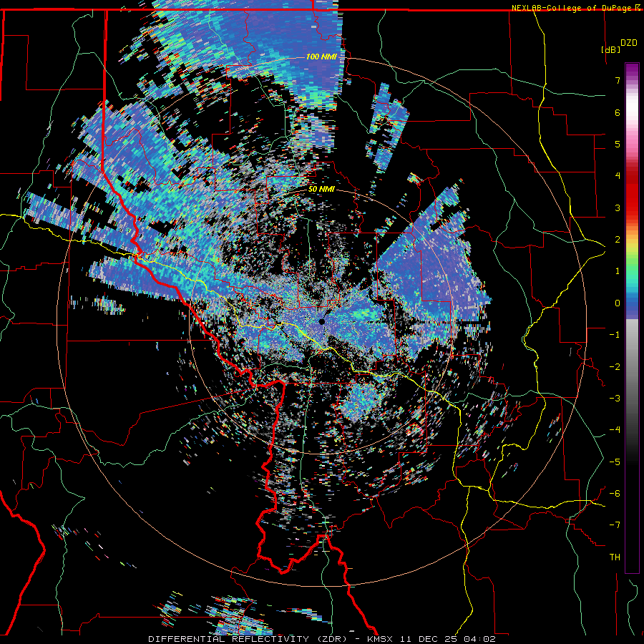Click the 0 dB blue color scale segment

(x=632, y=303)
